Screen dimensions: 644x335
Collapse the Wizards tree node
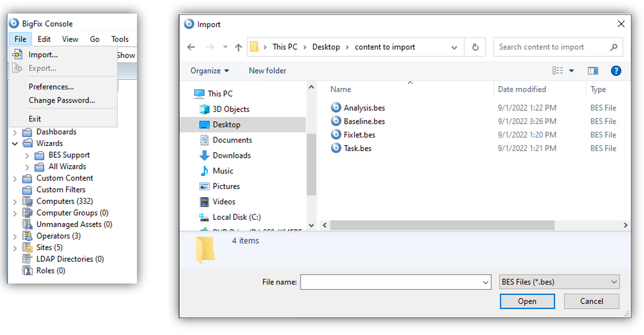(15, 144)
